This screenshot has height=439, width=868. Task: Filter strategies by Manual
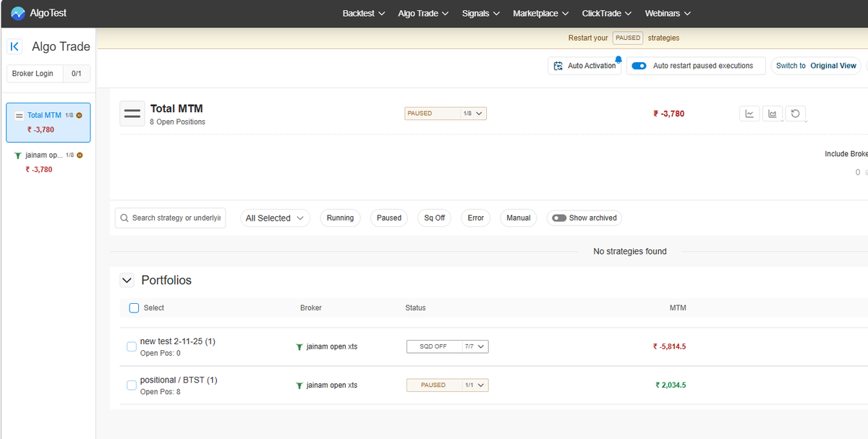pos(519,218)
